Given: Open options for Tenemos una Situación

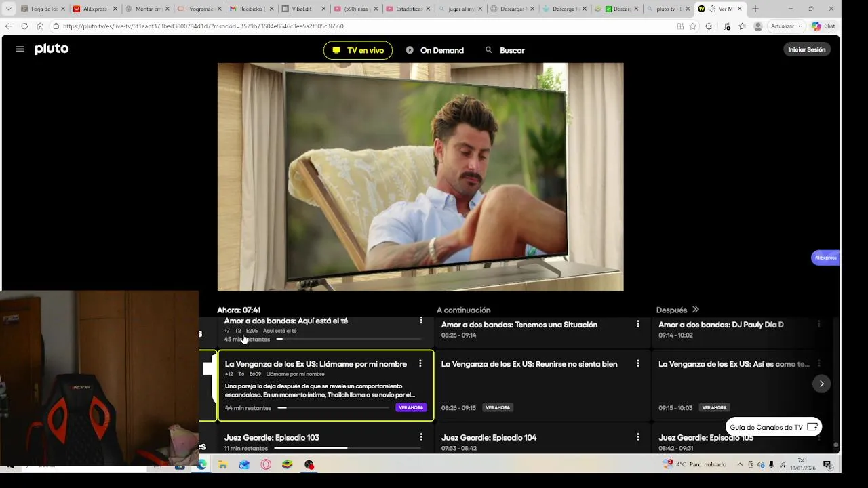Looking at the screenshot, I should (637, 324).
